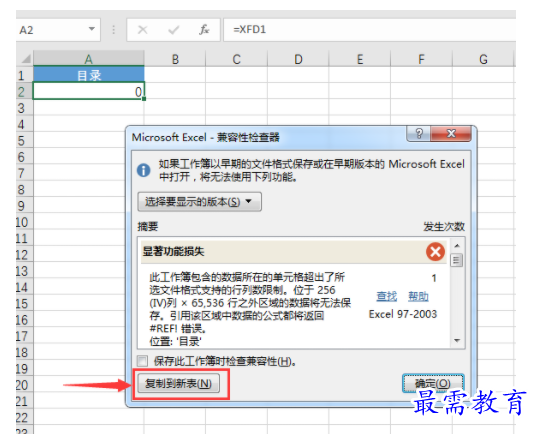Click the summary list scrollbar thumb

point(457,260)
